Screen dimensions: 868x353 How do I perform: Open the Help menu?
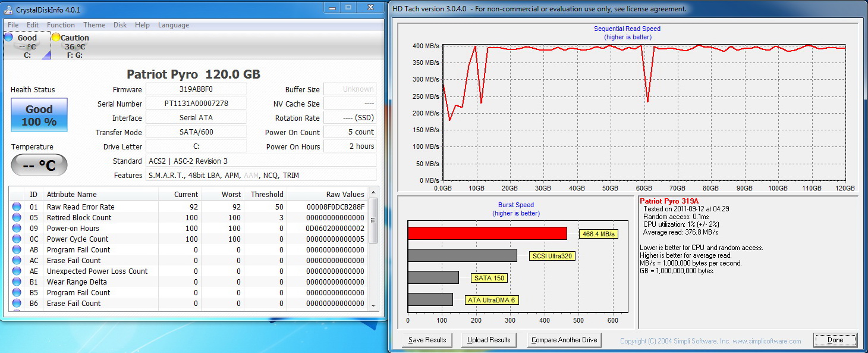coord(142,25)
